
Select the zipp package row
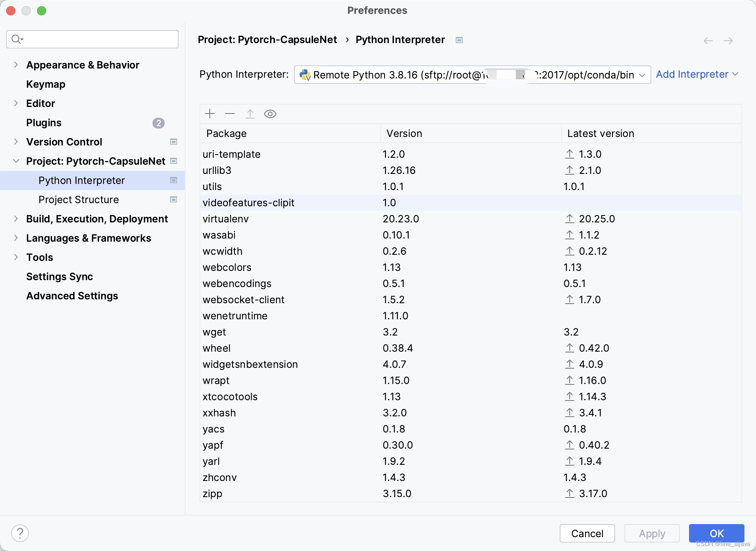click(x=470, y=494)
